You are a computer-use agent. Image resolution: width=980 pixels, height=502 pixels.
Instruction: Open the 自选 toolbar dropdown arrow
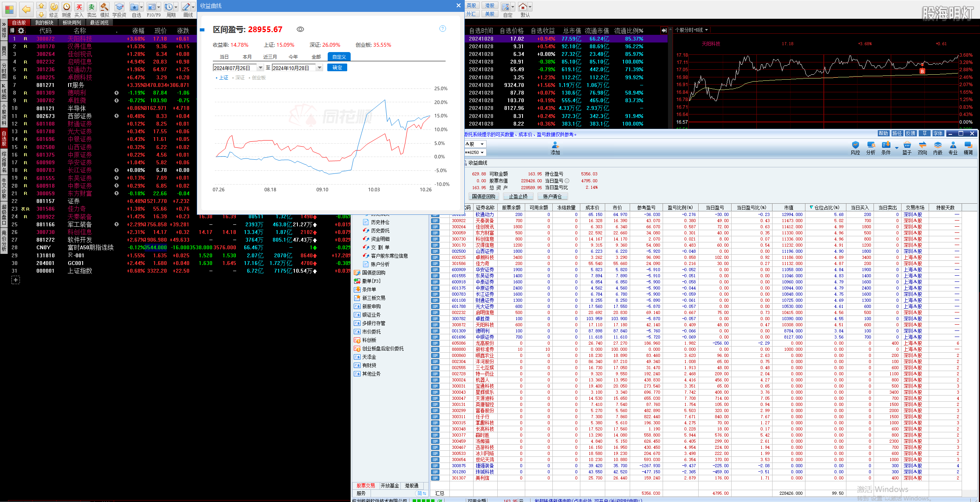click(142, 7)
